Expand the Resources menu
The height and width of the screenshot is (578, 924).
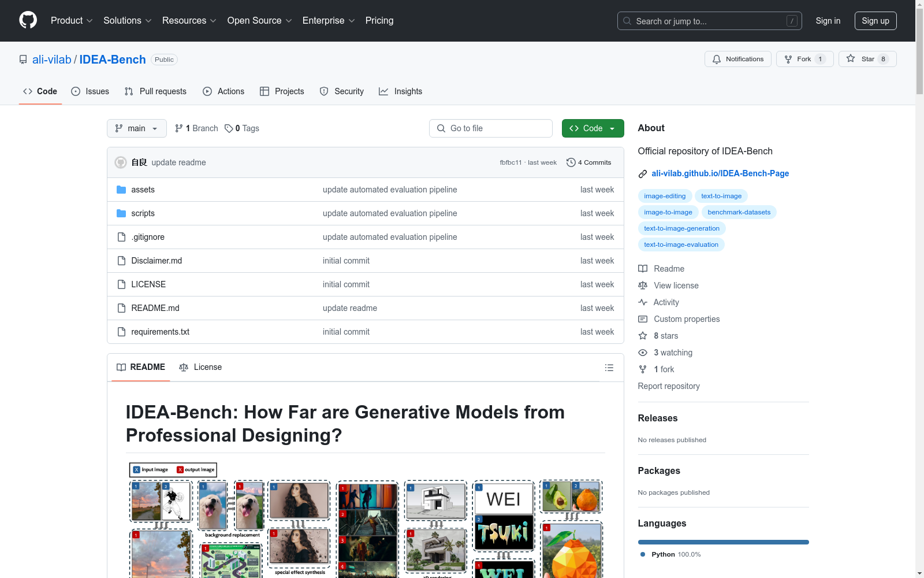click(189, 20)
